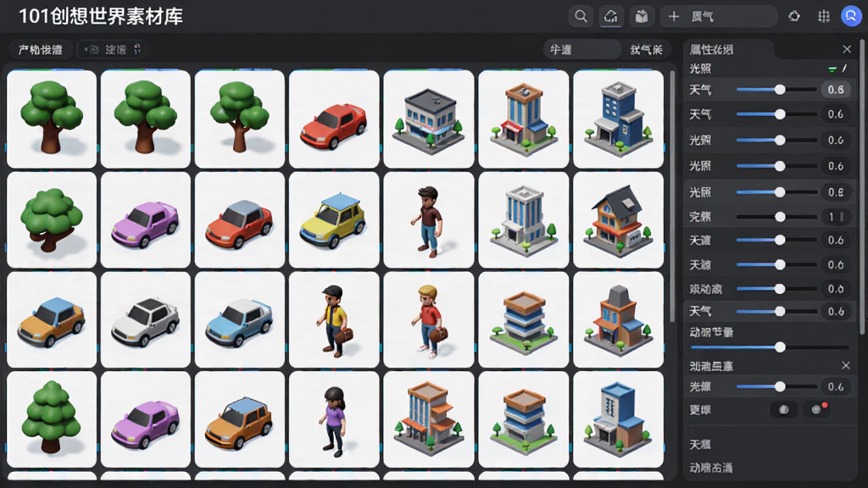
Task: Click the slash edit icon in 光照 header
Action: click(x=844, y=69)
